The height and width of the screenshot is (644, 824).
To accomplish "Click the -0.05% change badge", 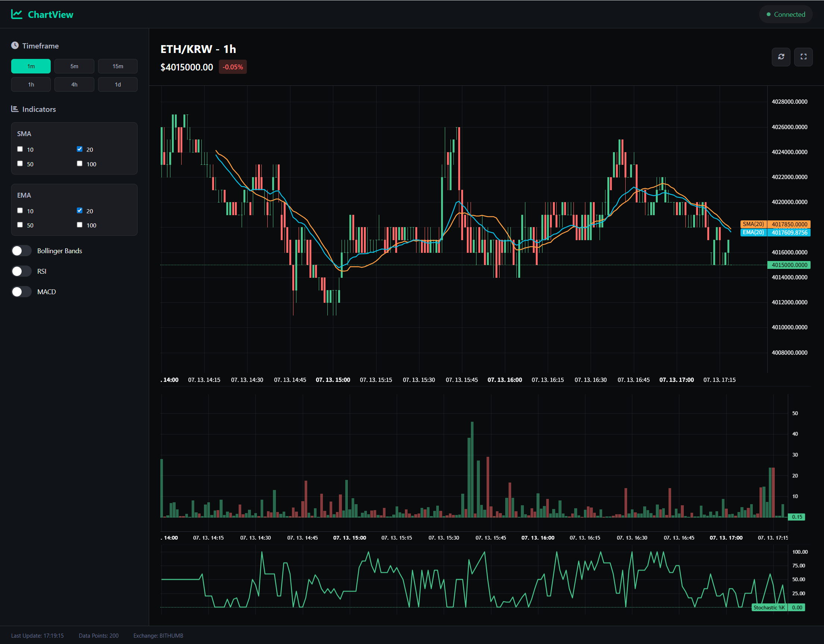I will (x=232, y=67).
